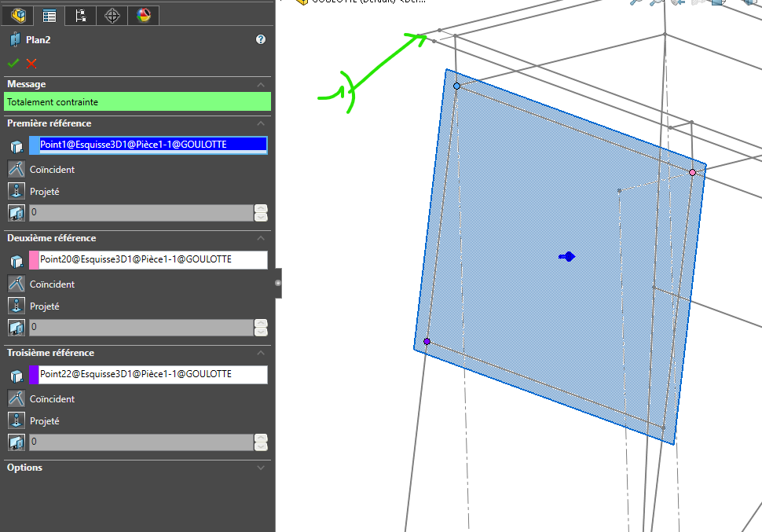Toggle Projeté under Première référence
This screenshot has height=532, width=762.
(x=16, y=191)
